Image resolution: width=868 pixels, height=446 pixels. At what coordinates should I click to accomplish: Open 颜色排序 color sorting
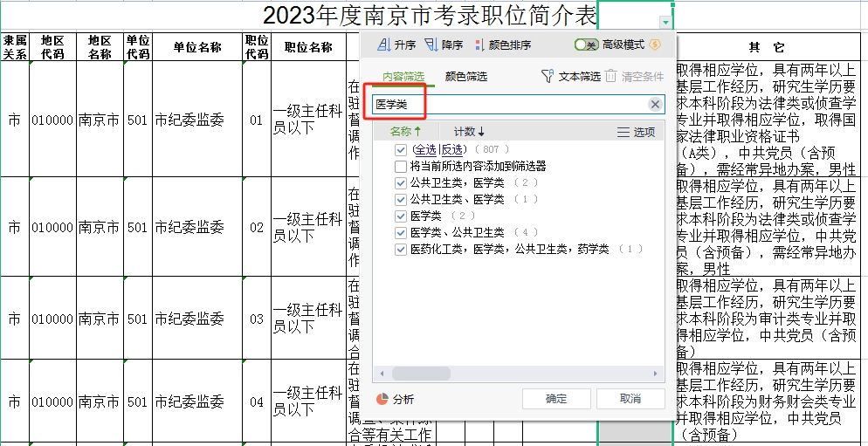click(x=479, y=45)
